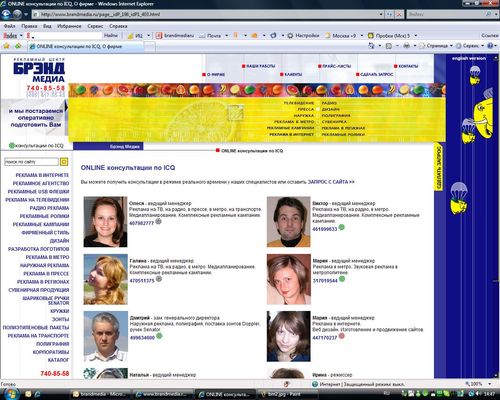This screenshot has width=500, height=400.
Task: Click the english version link
Action: coord(469,58)
